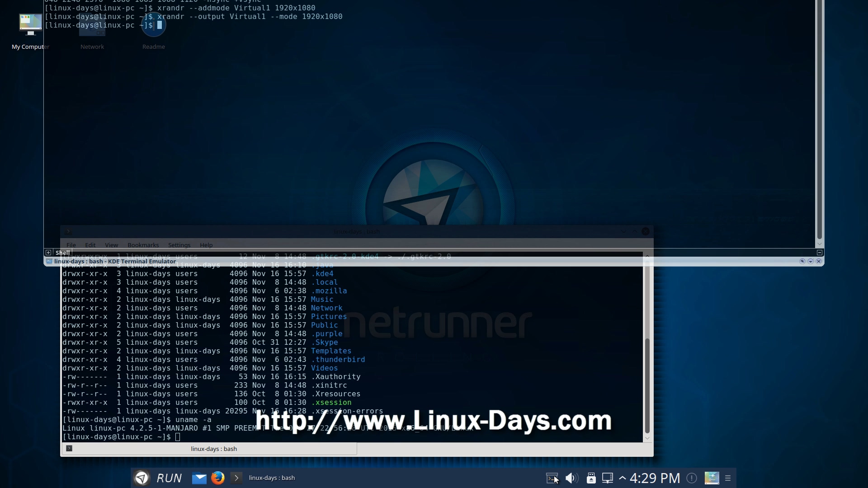Open the Bookmarks menu in Konsole
The image size is (868, 488).
(x=143, y=245)
